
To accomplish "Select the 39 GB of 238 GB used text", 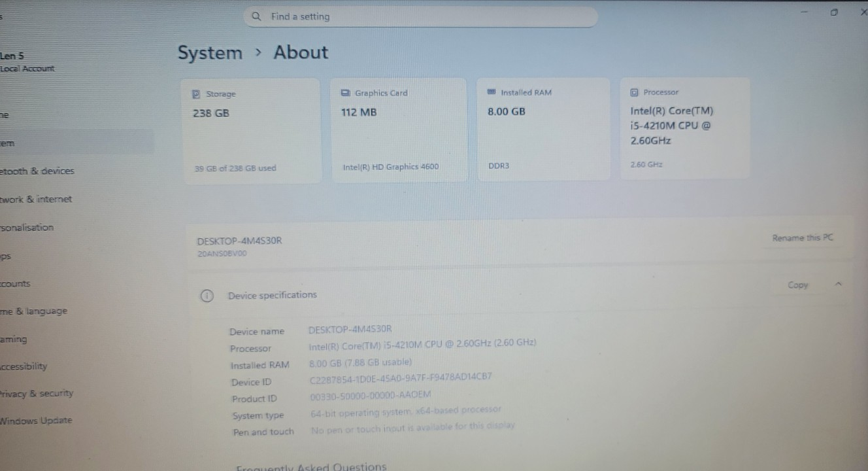I will coord(235,168).
